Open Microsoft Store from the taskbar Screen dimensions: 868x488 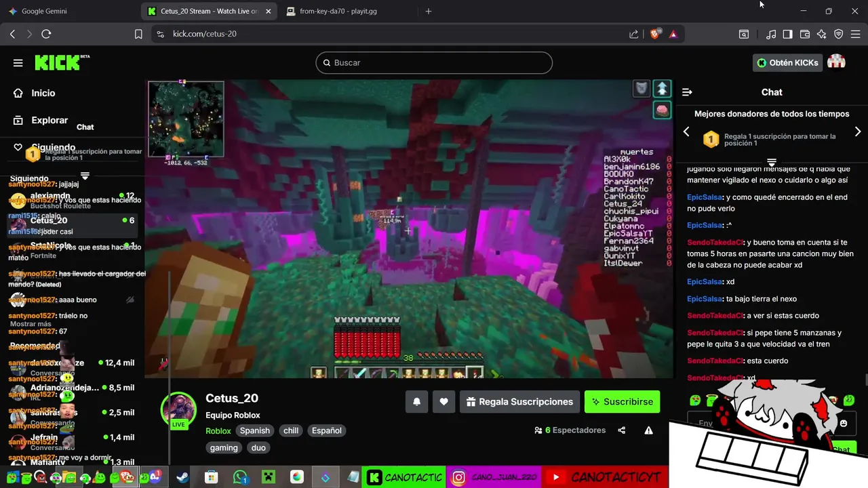(x=211, y=477)
